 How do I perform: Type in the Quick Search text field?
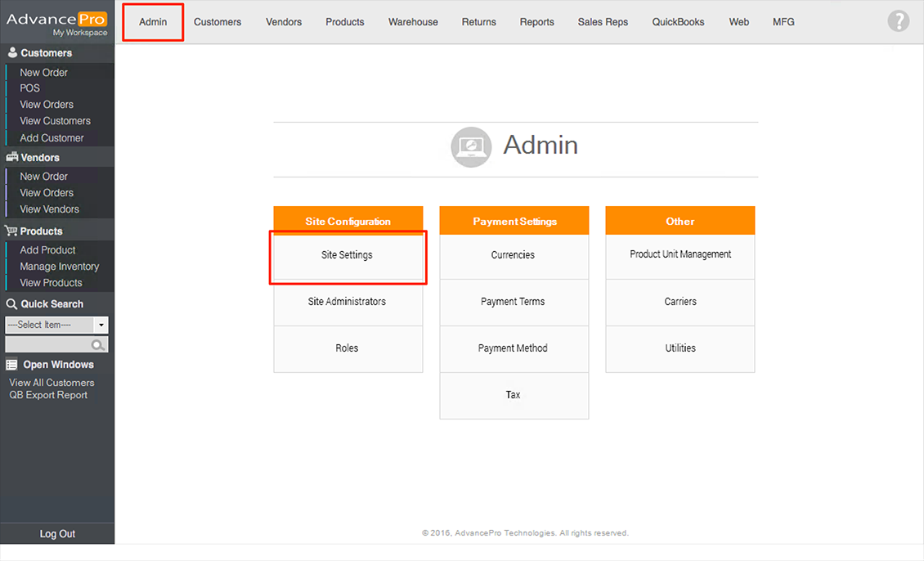[49, 345]
